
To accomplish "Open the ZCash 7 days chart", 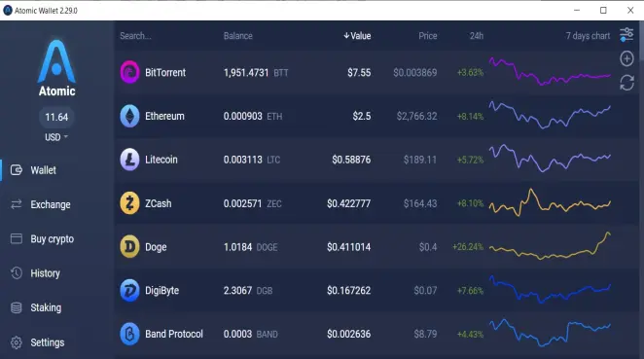I will (x=550, y=202).
